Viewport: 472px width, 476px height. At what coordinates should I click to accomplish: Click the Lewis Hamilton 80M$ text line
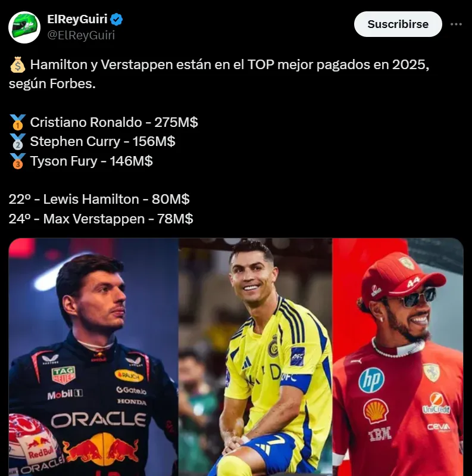point(99,199)
